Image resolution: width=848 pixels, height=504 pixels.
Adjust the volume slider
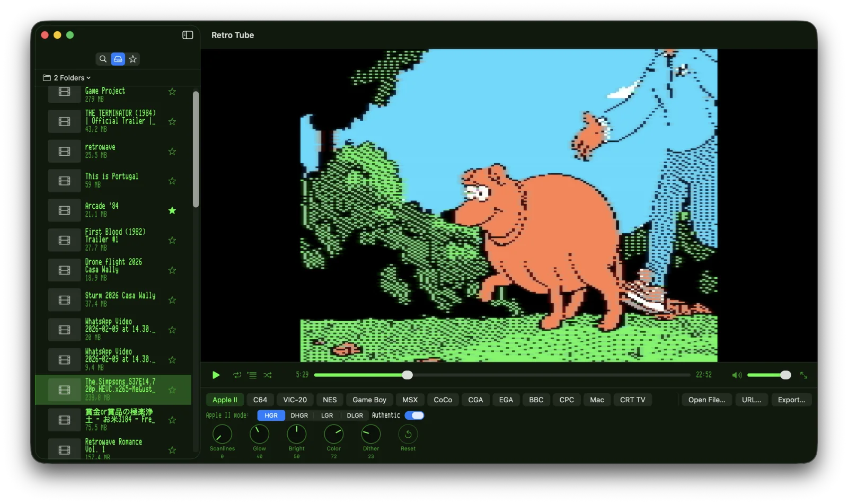point(769,375)
